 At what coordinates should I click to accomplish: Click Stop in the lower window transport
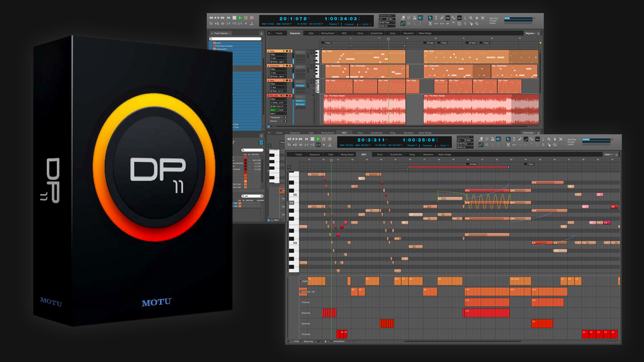(x=312, y=139)
